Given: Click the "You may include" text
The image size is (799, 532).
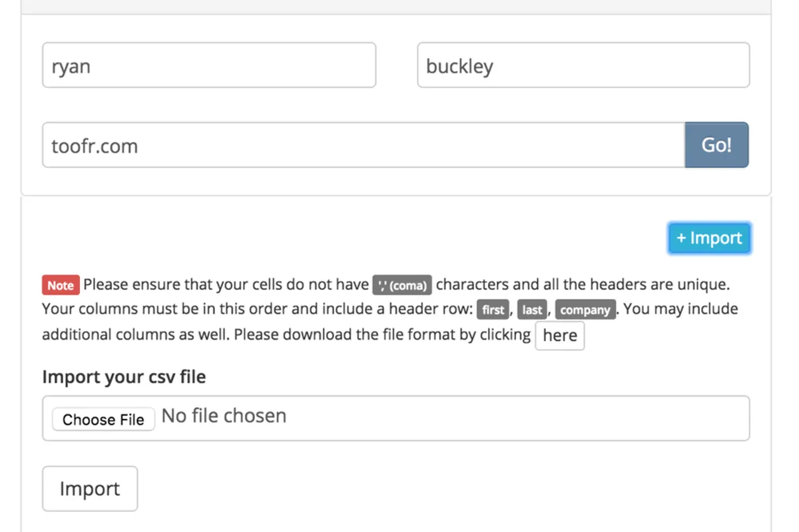Looking at the screenshot, I should (680, 310).
